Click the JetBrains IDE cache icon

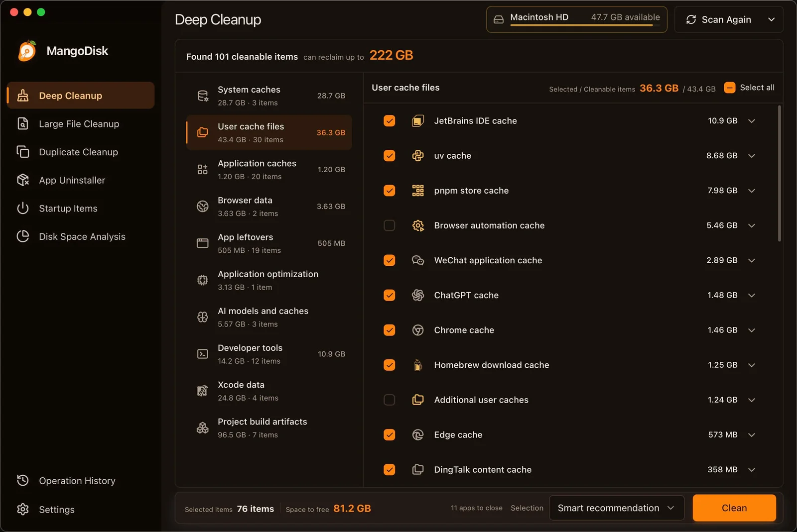point(418,121)
